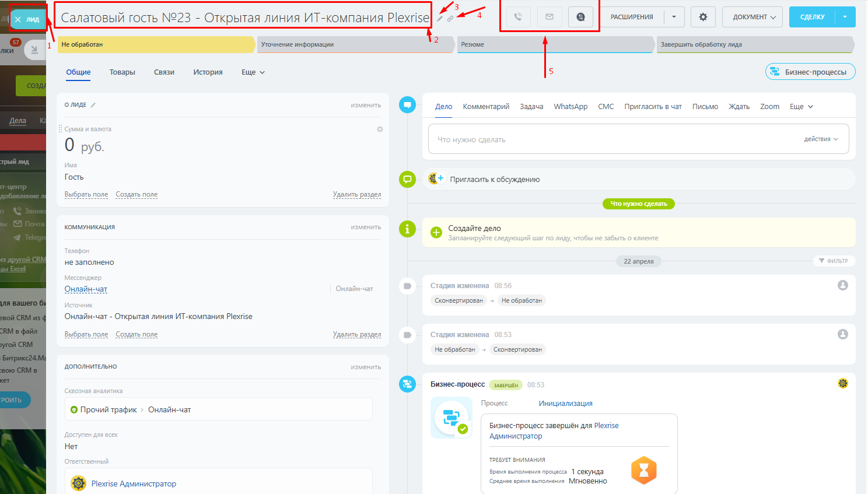Switch to the Товары tab

point(123,72)
